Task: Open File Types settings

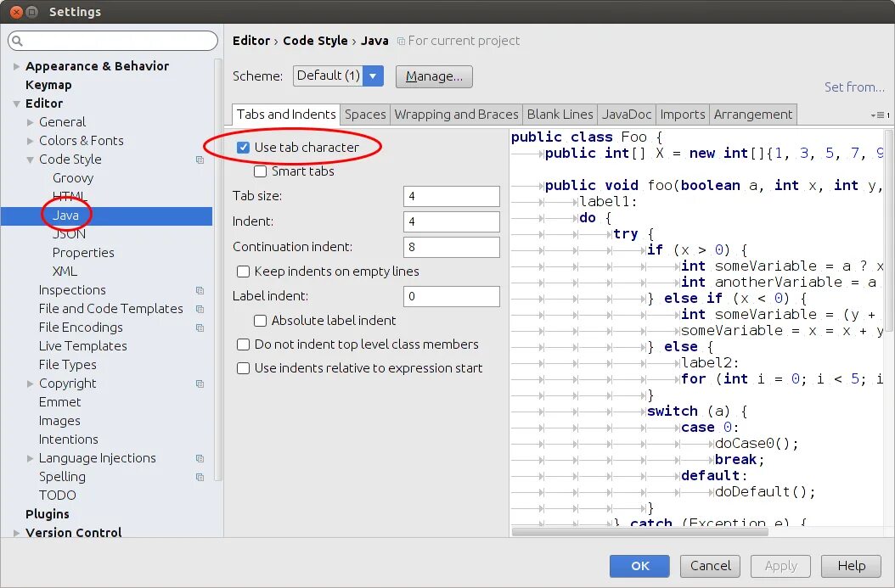Action: 67,365
